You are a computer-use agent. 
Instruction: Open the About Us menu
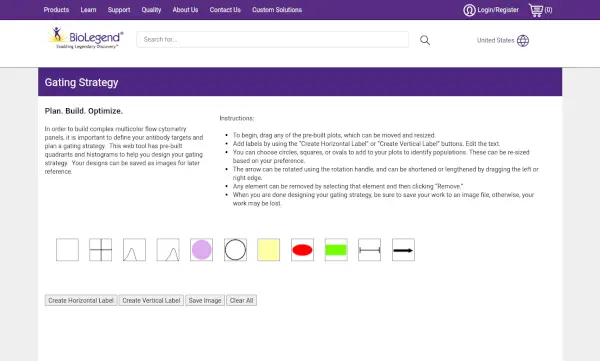(x=185, y=10)
